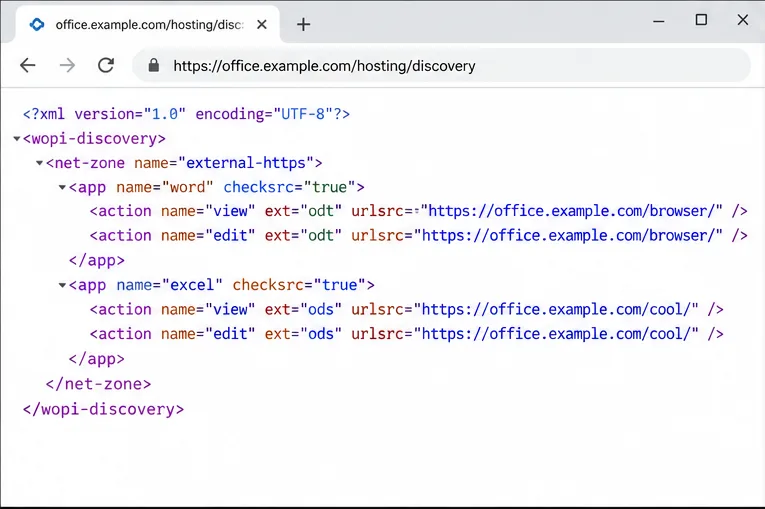Click the closing app tag under excel
765x509 pixels.
point(97,359)
